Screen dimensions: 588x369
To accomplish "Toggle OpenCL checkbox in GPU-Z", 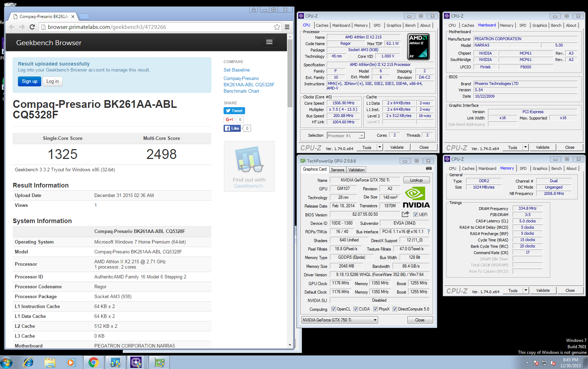I will 333,309.
